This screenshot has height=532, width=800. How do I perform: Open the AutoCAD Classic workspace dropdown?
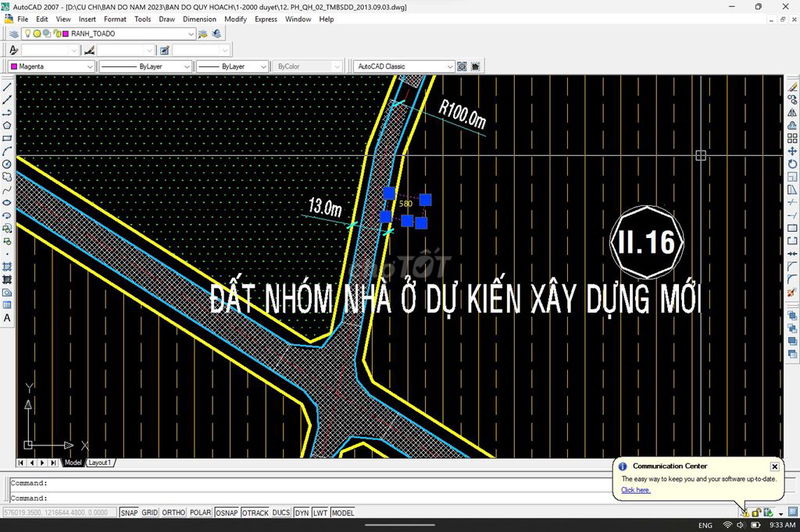click(x=449, y=67)
